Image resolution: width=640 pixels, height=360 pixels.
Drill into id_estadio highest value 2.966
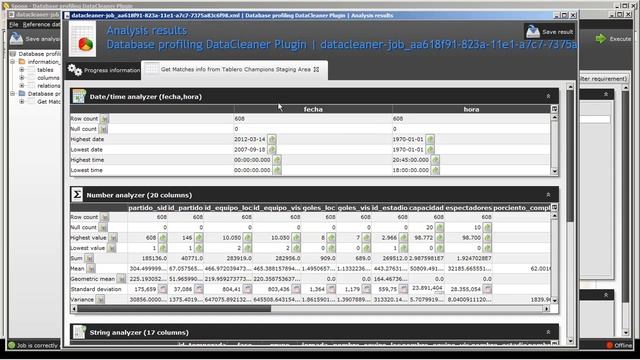point(403,238)
